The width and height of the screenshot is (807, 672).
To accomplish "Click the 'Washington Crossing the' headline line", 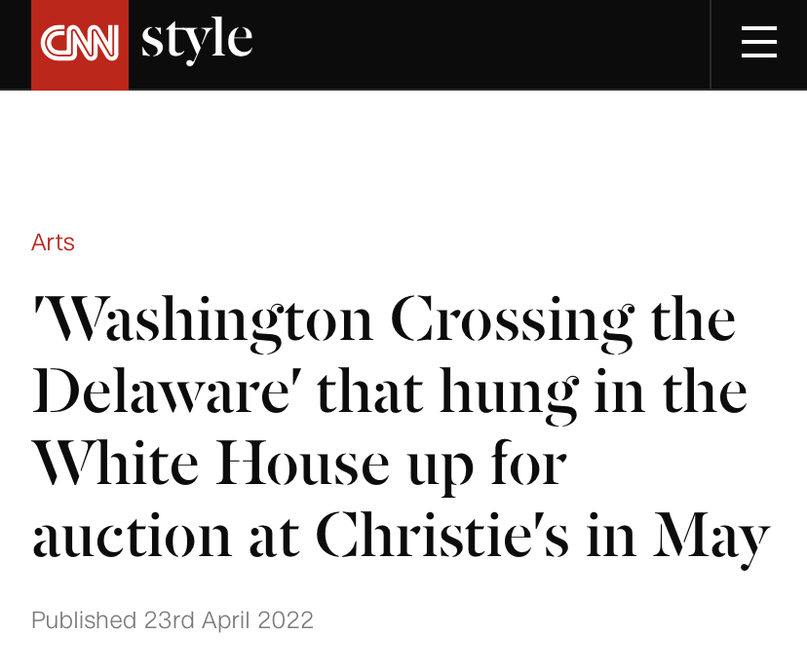I will [384, 320].
